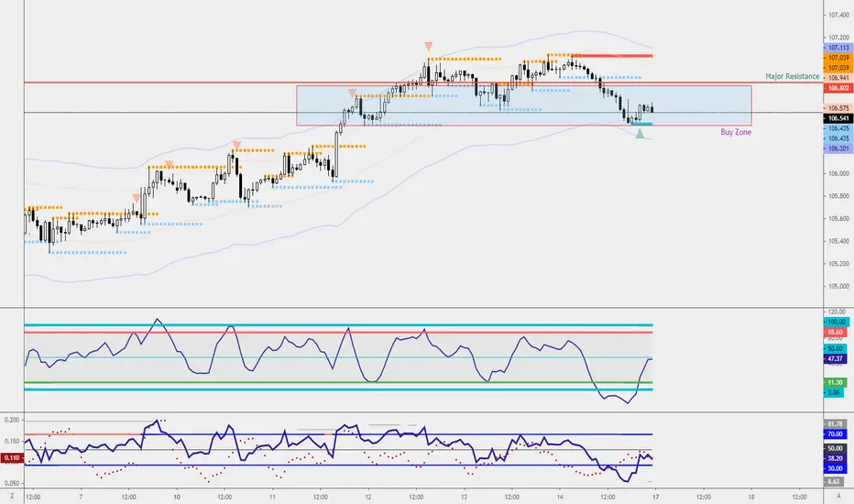Click date 11 on the time axis

coord(272,497)
